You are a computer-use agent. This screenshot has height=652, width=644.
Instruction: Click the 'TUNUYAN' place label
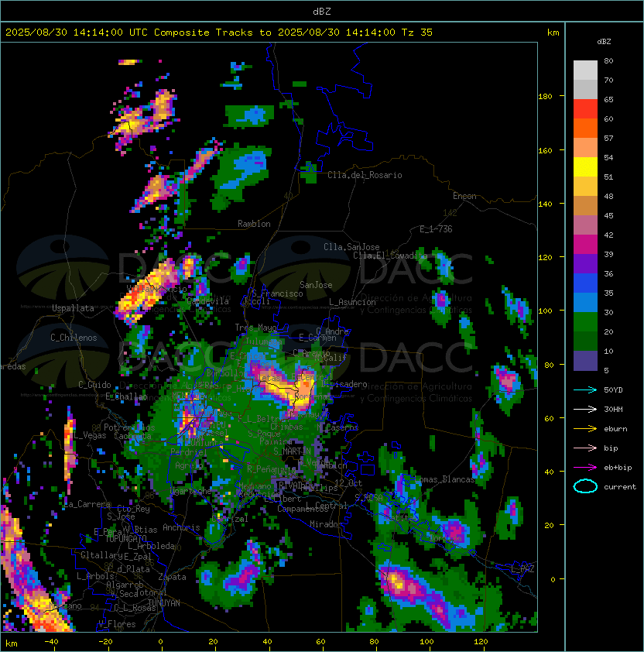164,603
